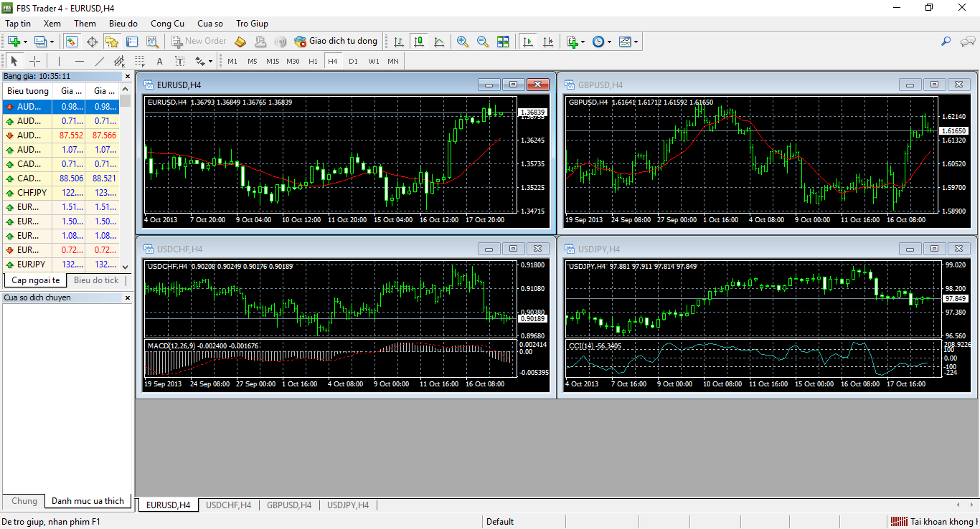Expand the Periods dropdown arrow
Screen dimensions: 980x529
point(610,42)
